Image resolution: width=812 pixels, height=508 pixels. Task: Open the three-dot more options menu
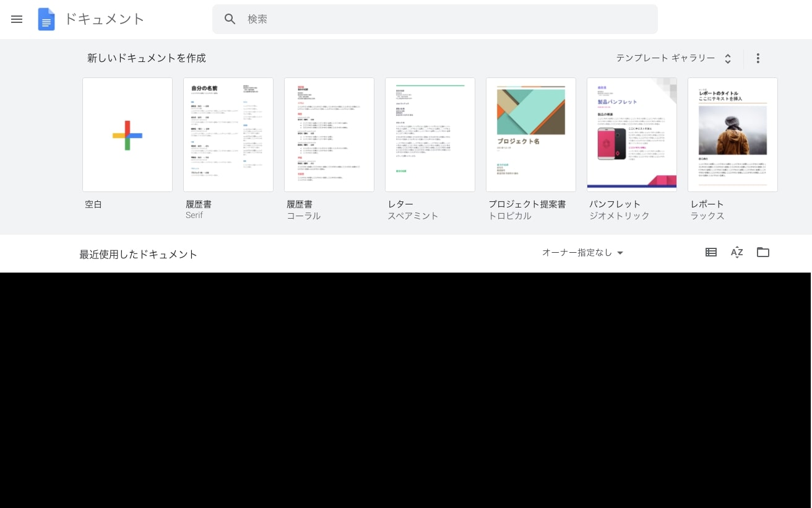758,58
